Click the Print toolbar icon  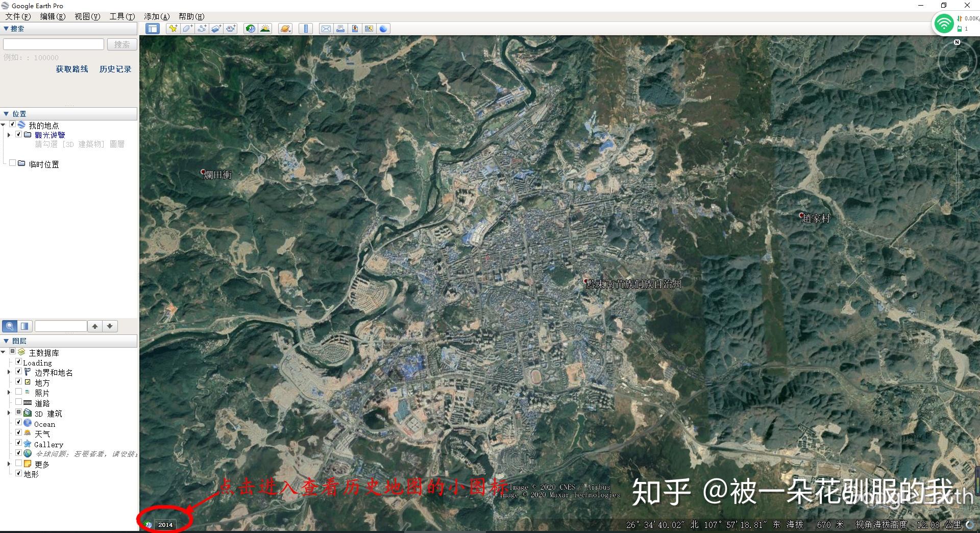[340, 29]
